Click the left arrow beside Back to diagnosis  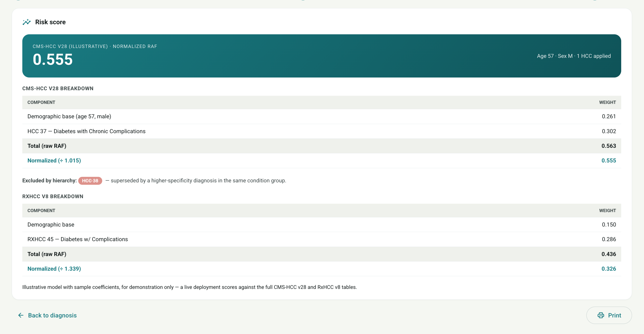click(21, 315)
